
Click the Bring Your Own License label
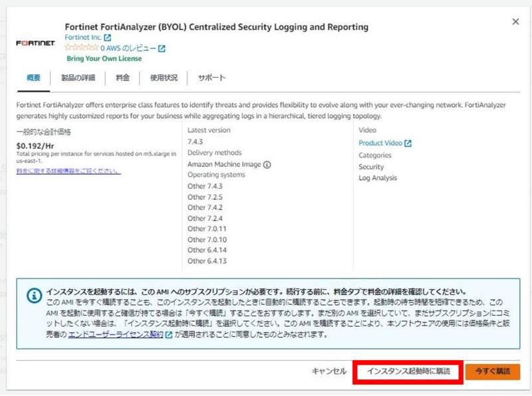[x=104, y=58]
